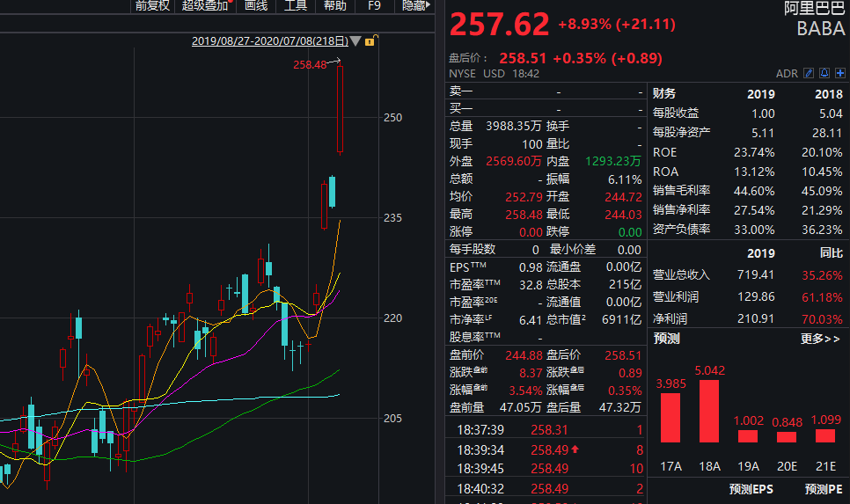Select the 2018 column header
850x504 pixels.
[x=829, y=94]
